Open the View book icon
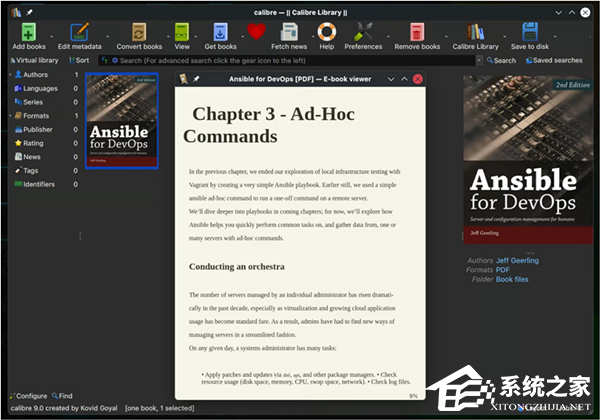Image resolution: width=600 pixels, height=420 pixels. (182, 32)
